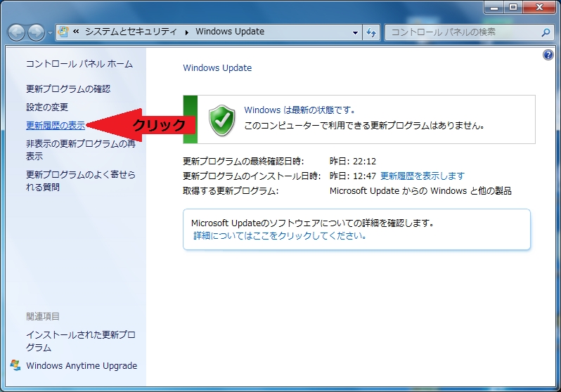
Task: Maximize the Windows Update window
Action: click(x=513, y=7)
